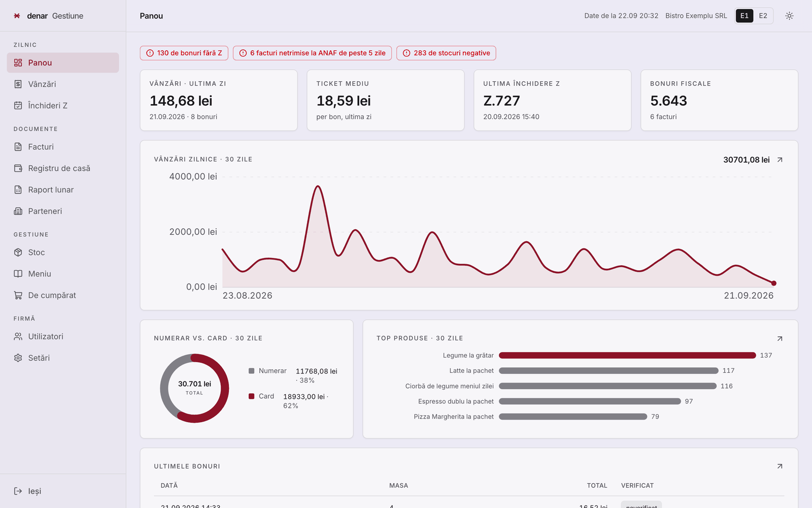Click the Ultima închidere Z card
The width and height of the screenshot is (812, 508).
coord(552,100)
